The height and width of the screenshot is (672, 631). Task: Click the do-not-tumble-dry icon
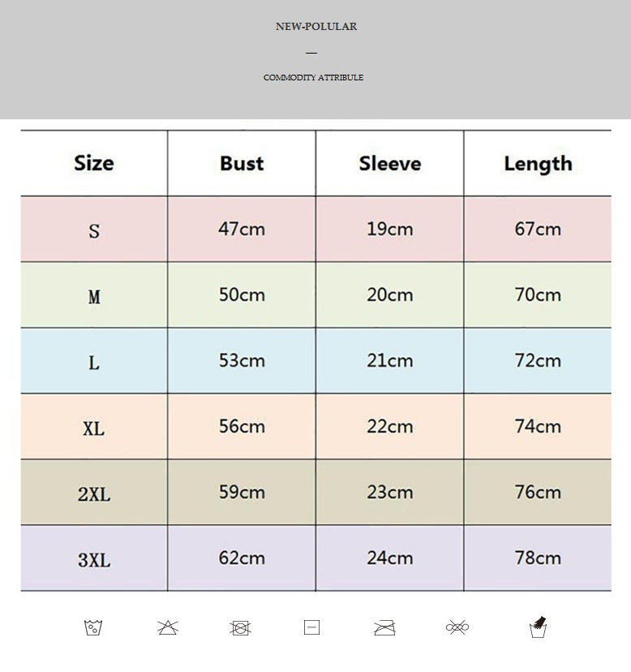click(239, 627)
